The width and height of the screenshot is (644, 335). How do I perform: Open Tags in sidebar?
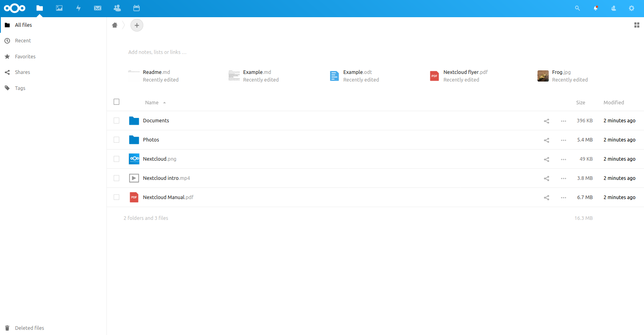coord(53,88)
